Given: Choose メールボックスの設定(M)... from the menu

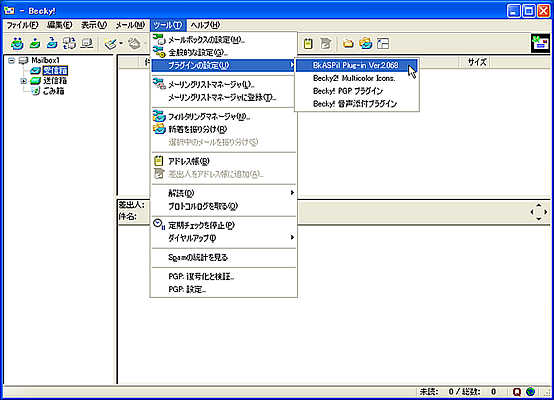Looking at the screenshot, I should pos(223,40).
